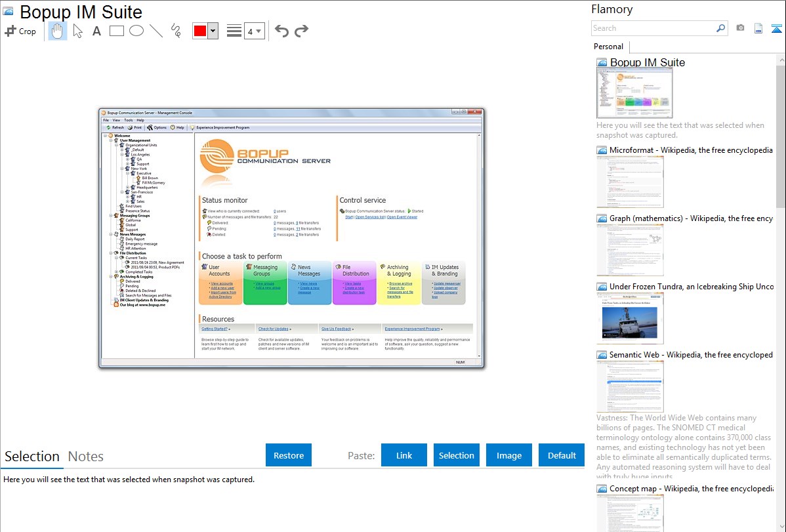Undo the last edit
The width and height of the screenshot is (786, 532).
point(281,31)
